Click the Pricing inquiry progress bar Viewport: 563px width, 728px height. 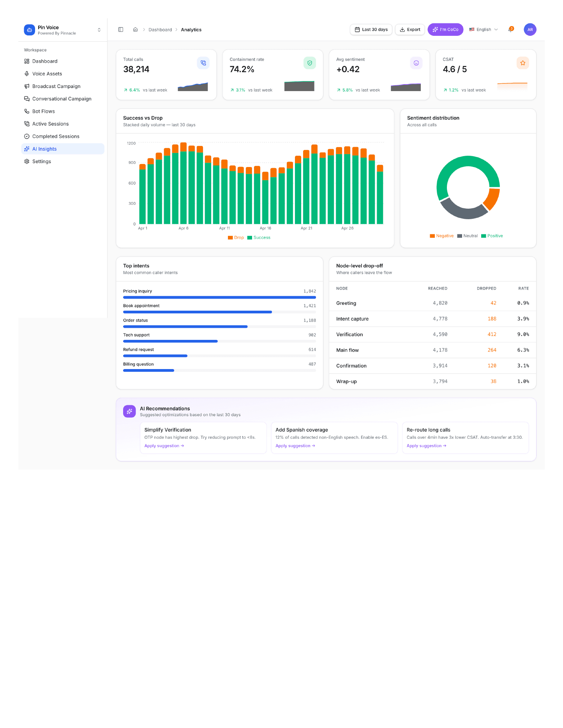(x=219, y=297)
